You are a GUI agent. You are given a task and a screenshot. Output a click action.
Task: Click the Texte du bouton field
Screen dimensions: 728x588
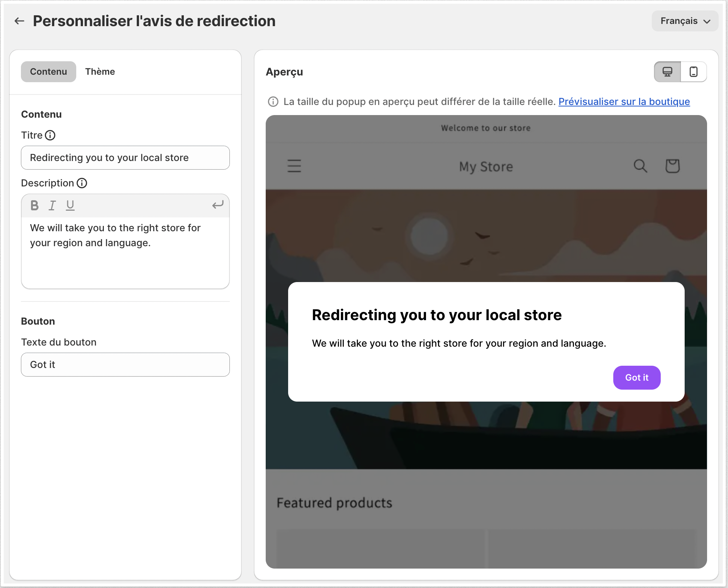point(125,365)
